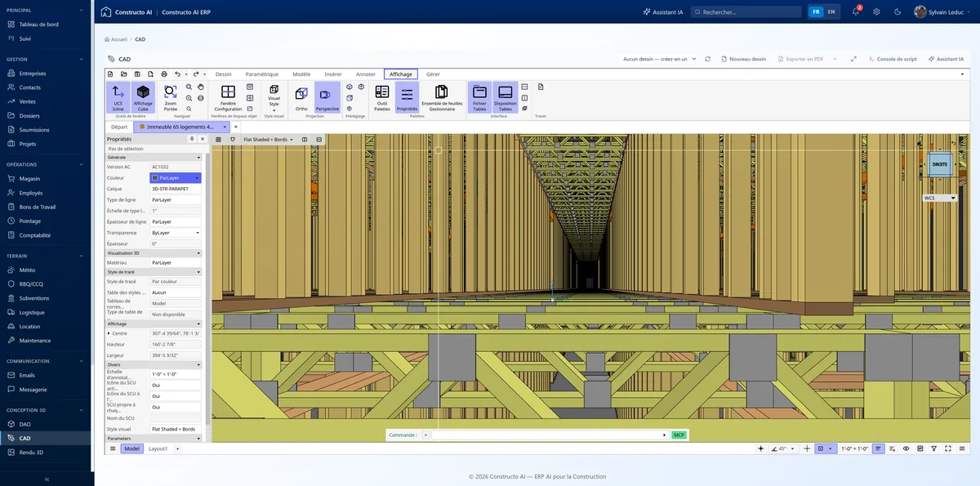Click the Nouveau dessin button
The image size is (980, 486).
(x=743, y=59)
